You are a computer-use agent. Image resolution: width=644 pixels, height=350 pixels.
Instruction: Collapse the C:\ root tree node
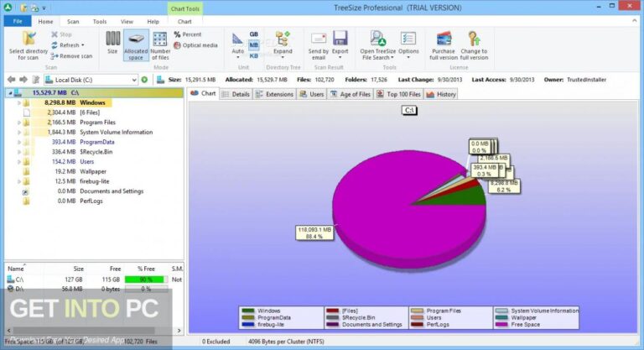point(10,93)
